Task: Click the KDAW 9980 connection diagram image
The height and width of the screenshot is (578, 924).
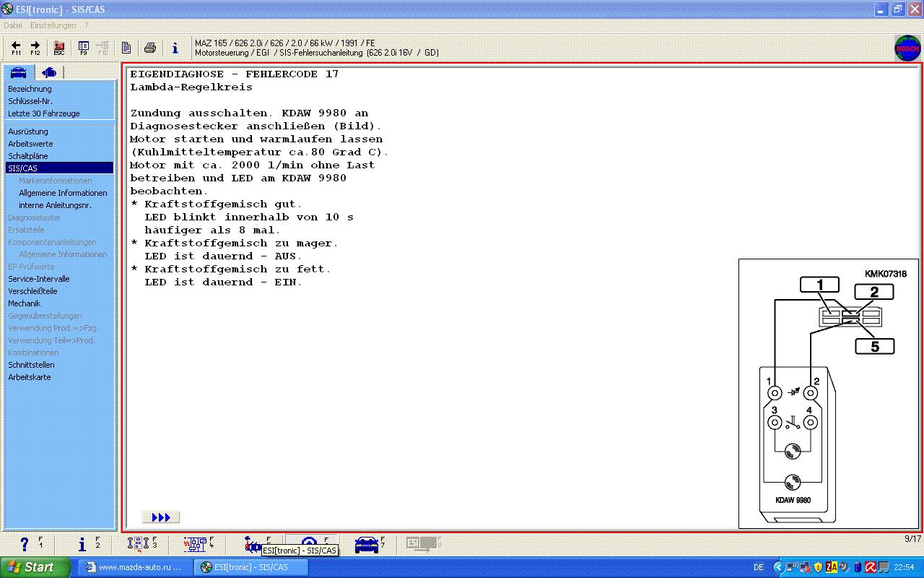Action: pos(828,394)
